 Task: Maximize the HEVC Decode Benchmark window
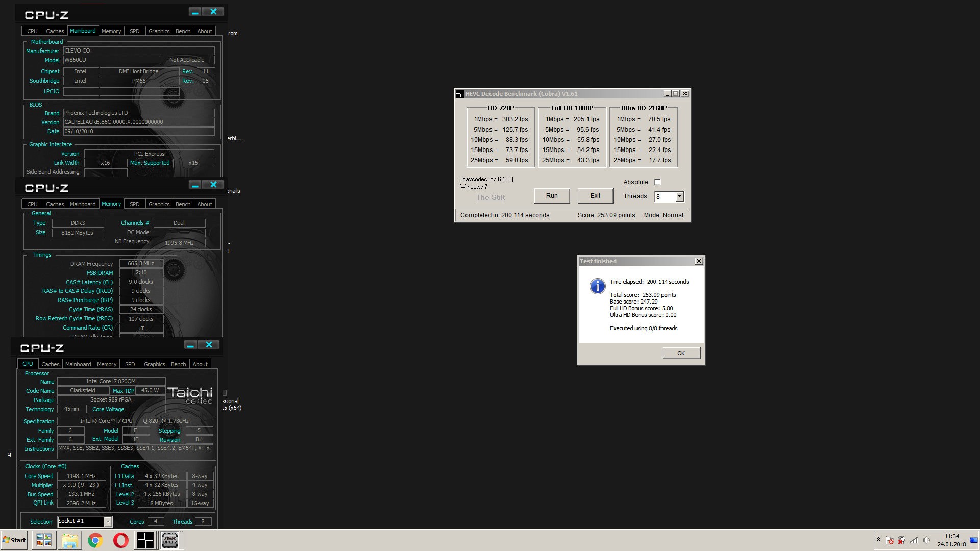tap(676, 94)
